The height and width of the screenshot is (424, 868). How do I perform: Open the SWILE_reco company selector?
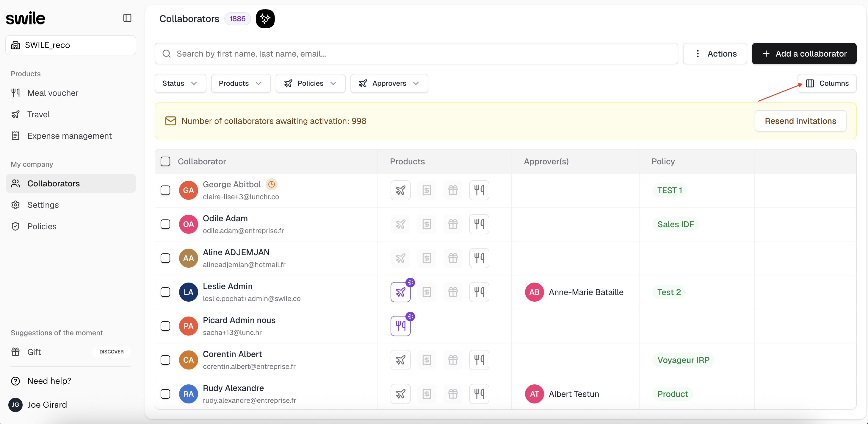pos(71,45)
